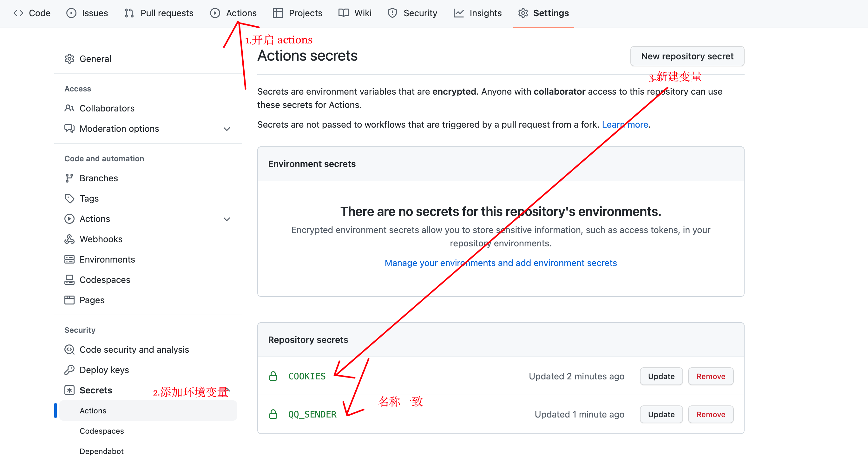Screen dimensions: 868x461
Task: Click the Webhooks icon in sidebar
Action: pyautogui.click(x=69, y=239)
